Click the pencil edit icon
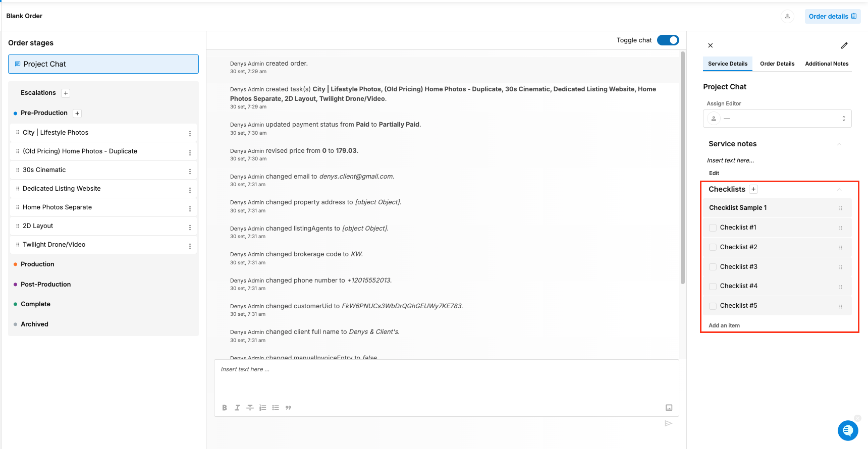This screenshot has width=868, height=449. pyautogui.click(x=844, y=45)
